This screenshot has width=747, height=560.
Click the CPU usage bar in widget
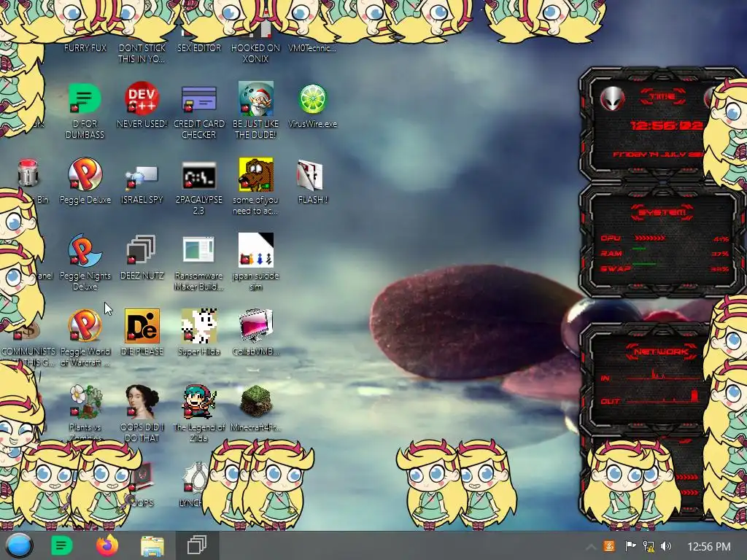(650, 238)
